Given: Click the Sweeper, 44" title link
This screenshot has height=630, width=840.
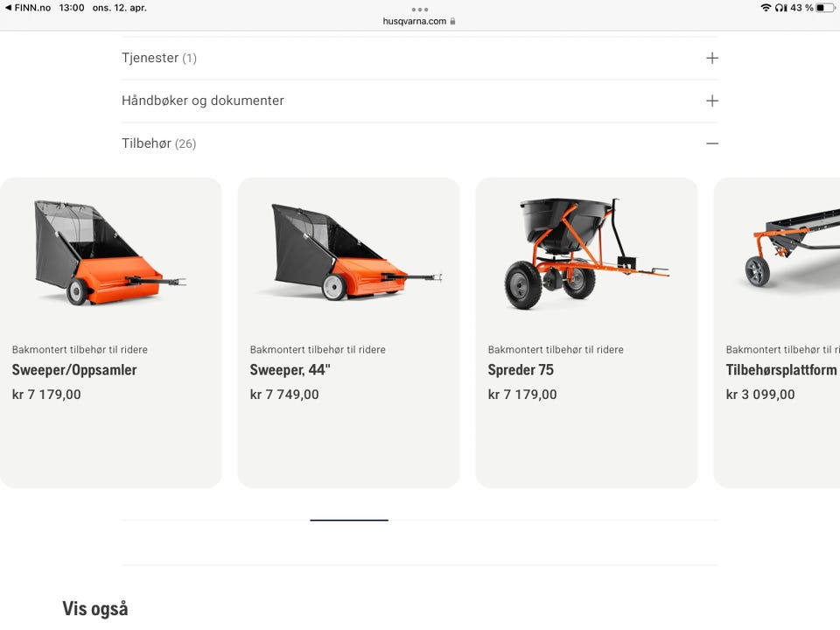Looking at the screenshot, I should click(290, 370).
